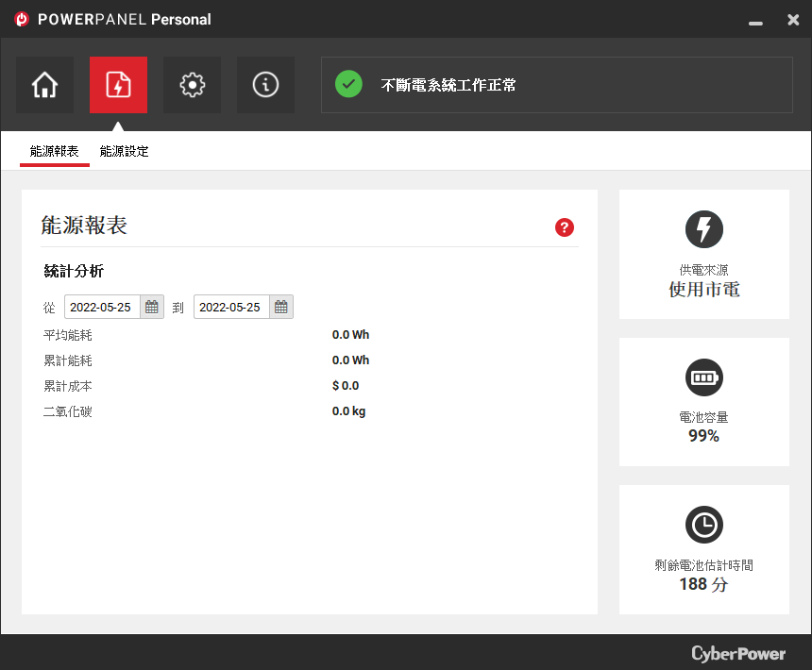
Task: Click the start date field 2022-05-25 after 從
Action: click(x=102, y=307)
